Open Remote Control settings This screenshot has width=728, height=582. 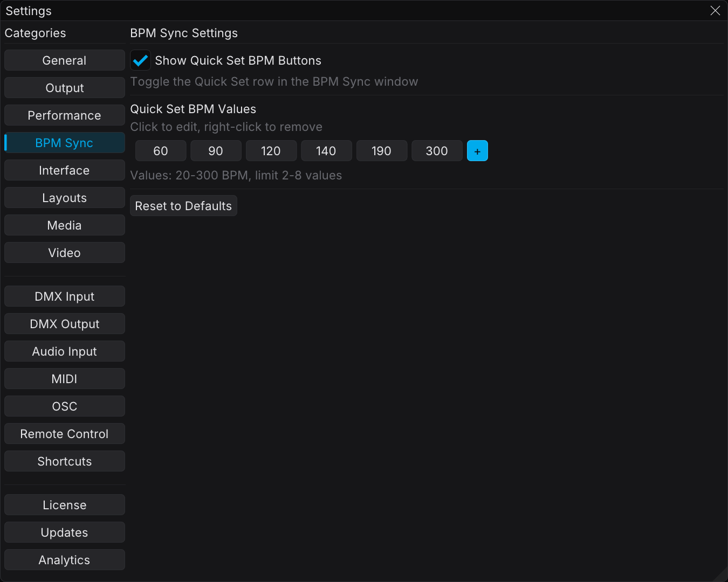[65, 434]
